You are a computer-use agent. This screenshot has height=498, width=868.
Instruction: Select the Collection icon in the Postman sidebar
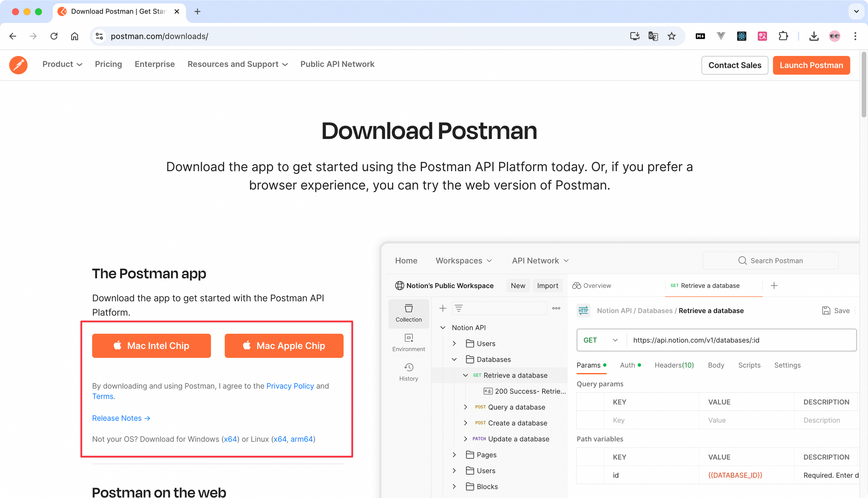[x=408, y=311]
